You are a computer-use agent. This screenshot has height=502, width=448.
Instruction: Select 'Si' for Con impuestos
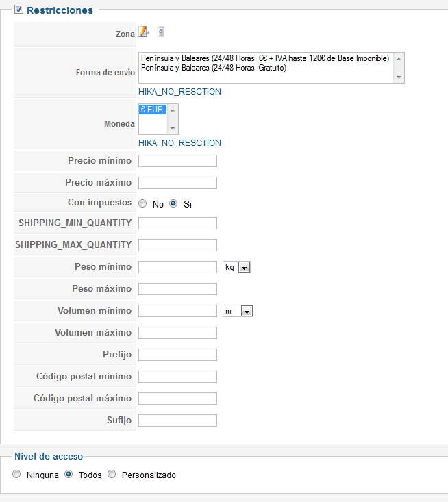tap(173, 203)
